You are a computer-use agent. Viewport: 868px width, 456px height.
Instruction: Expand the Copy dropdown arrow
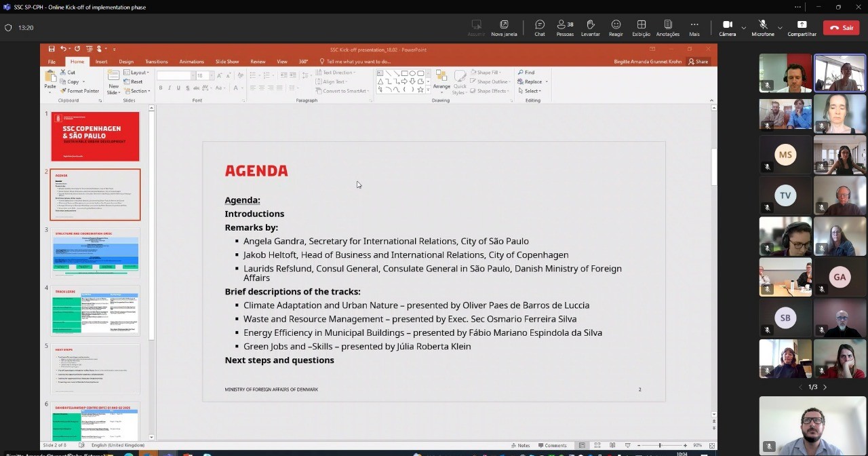[x=83, y=82]
